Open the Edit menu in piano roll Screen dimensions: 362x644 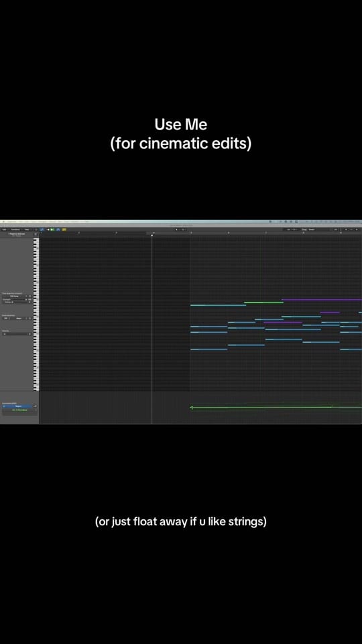pos(4,229)
